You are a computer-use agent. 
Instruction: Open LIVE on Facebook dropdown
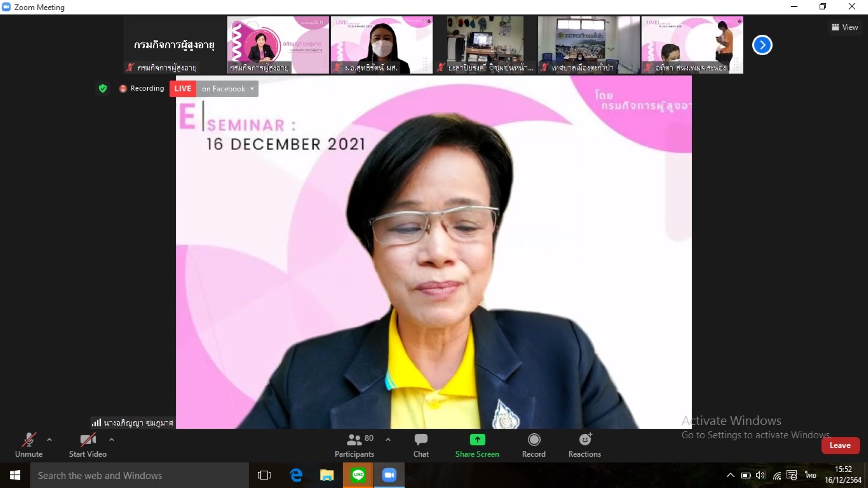[x=227, y=89]
